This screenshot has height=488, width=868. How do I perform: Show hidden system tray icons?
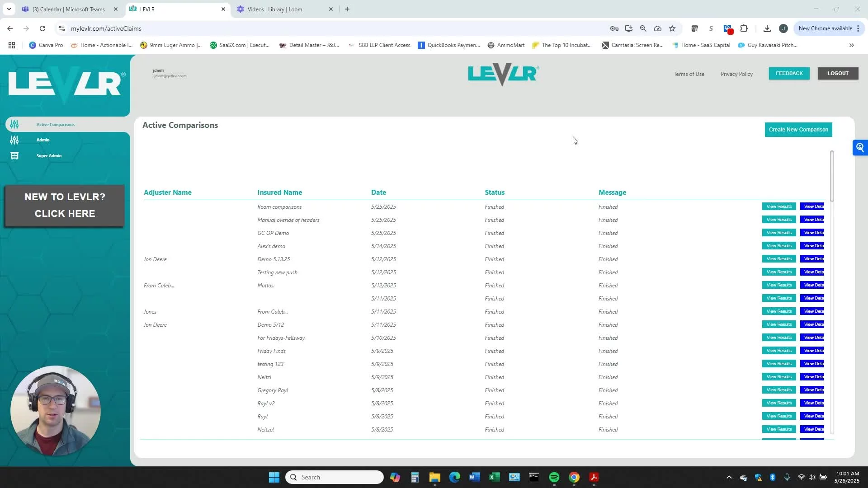pos(729,477)
